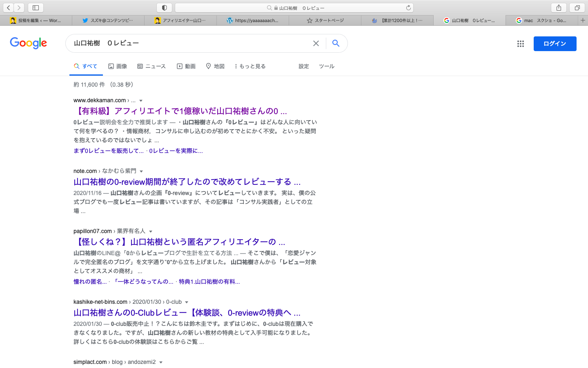This screenshot has height=368, width=588.
Task: Go forward with Safari's forward arrow
Action: click(x=19, y=8)
